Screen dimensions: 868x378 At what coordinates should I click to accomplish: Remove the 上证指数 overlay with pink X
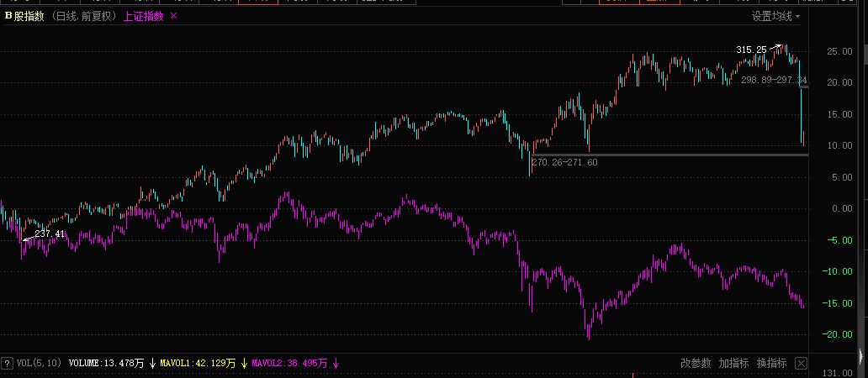[x=174, y=16]
